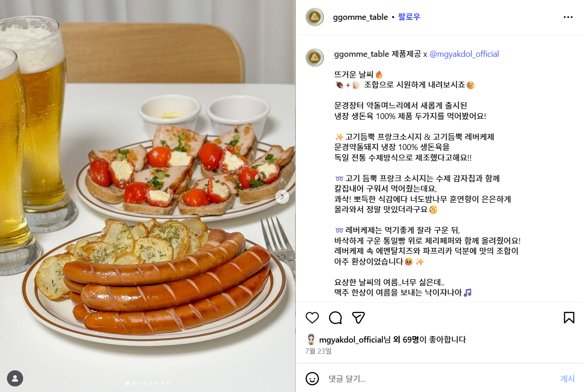This screenshot has width=583, height=392.
Task: Share post using paper plane icon
Action: (358, 318)
